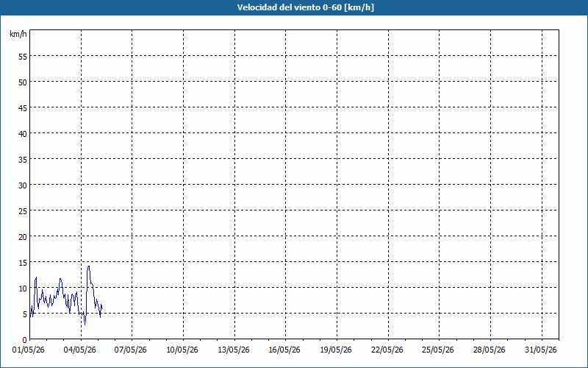Click the date label 04/05/26
Screen dimensions: 588x368
[x=80, y=350]
